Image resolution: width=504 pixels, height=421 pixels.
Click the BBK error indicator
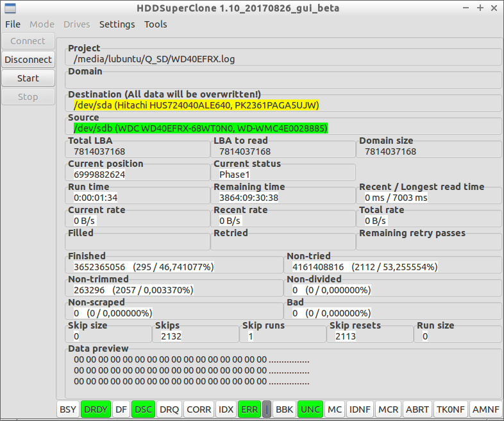click(284, 409)
